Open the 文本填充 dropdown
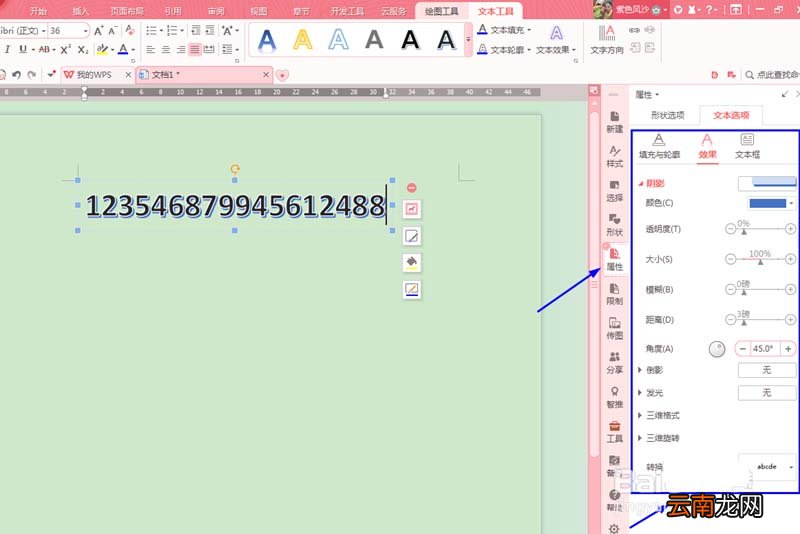 tap(529, 30)
